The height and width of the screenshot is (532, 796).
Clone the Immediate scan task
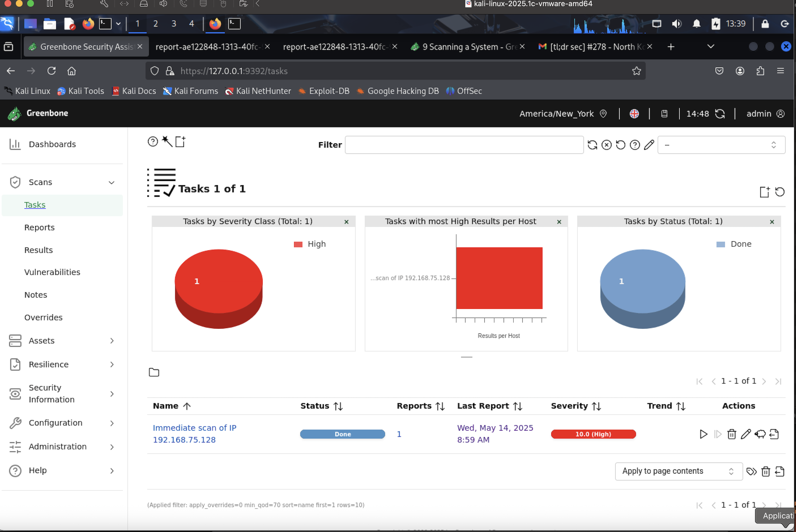coord(760,434)
